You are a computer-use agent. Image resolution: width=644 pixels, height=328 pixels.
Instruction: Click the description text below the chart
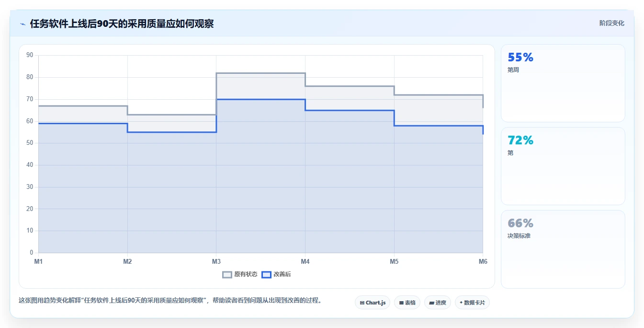170,301
